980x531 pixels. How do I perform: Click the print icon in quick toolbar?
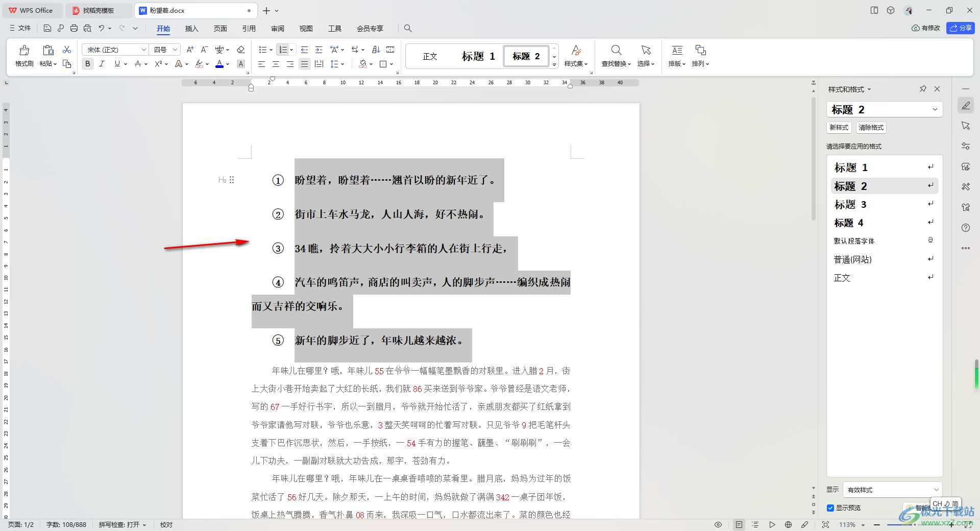point(74,28)
